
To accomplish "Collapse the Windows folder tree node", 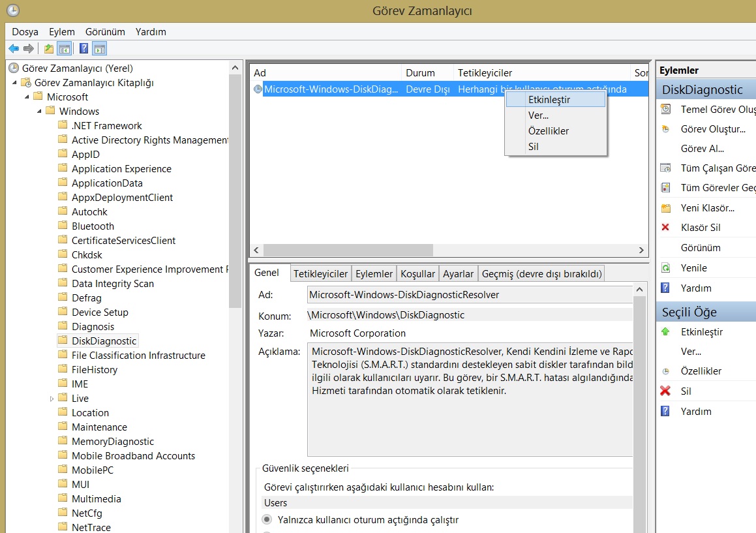I will (x=40, y=112).
